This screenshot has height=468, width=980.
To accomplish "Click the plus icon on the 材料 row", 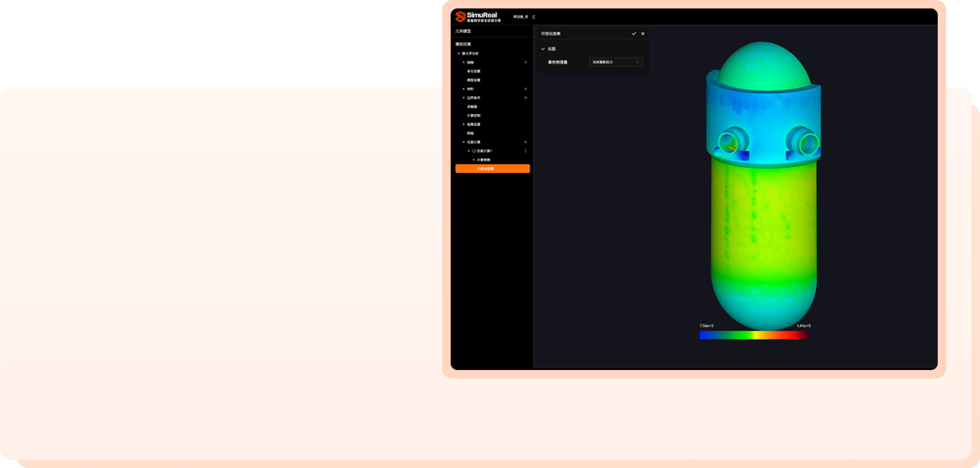I will pyautogui.click(x=526, y=89).
